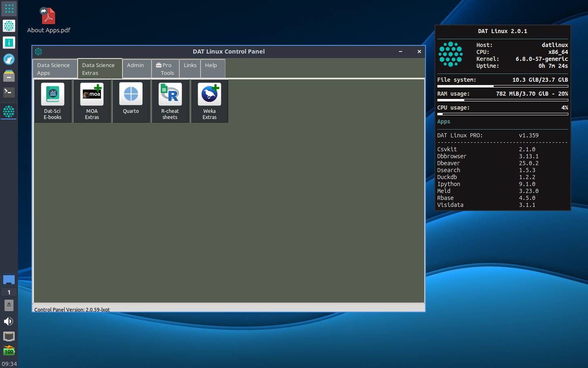Launch MOA Extras installer icon
This screenshot has height=368, width=588.
[92, 101]
